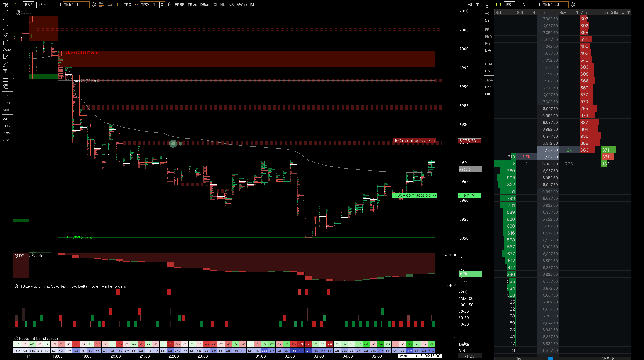644x360 pixels.
Task: Select the rectangle drawing tool
Action: tap(5, 42)
